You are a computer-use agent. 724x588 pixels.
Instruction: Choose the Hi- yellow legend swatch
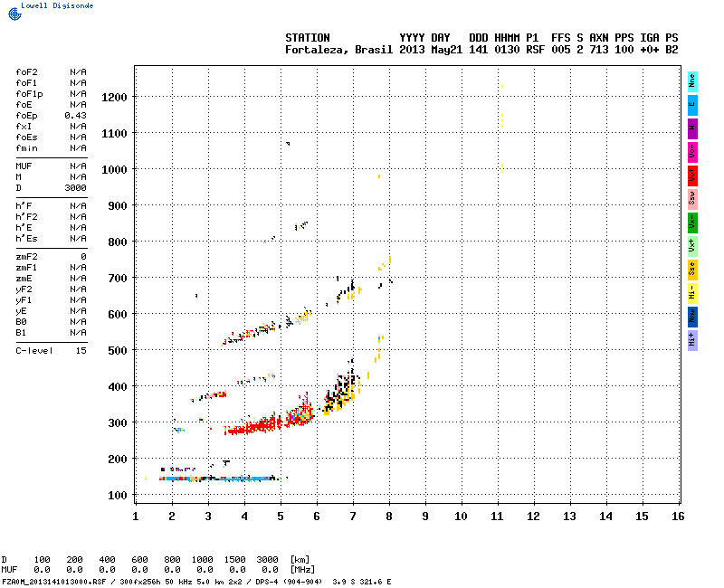pos(692,293)
